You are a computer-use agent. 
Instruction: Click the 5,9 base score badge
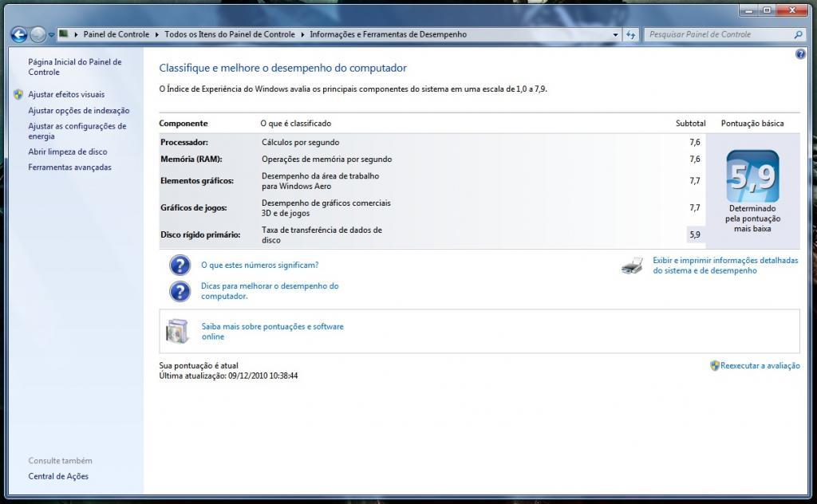(x=752, y=176)
